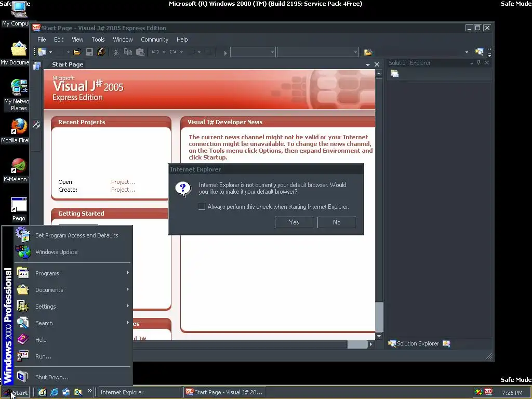Click the Start Page scroll up arrow
The image size is (532, 399).
pos(379,73)
